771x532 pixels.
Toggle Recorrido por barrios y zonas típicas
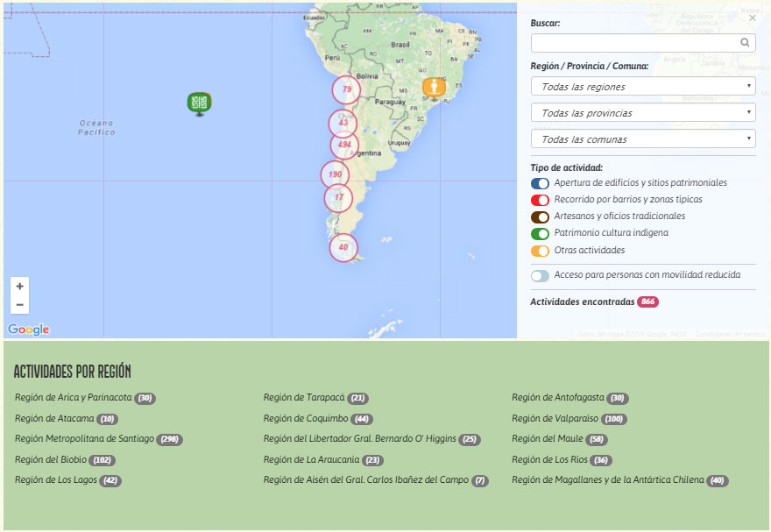pyautogui.click(x=540, y=200)
